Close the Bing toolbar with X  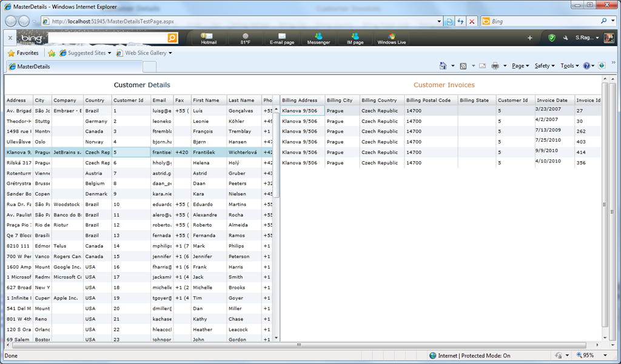pyautogui.click(x=10, y=38)
